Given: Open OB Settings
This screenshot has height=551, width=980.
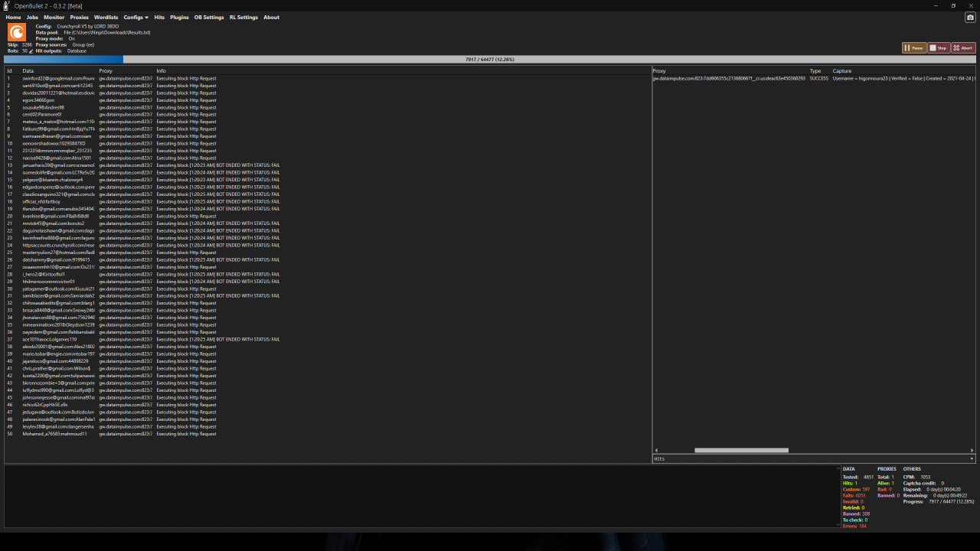Looking at the screenshot, I should coord(209,17).
